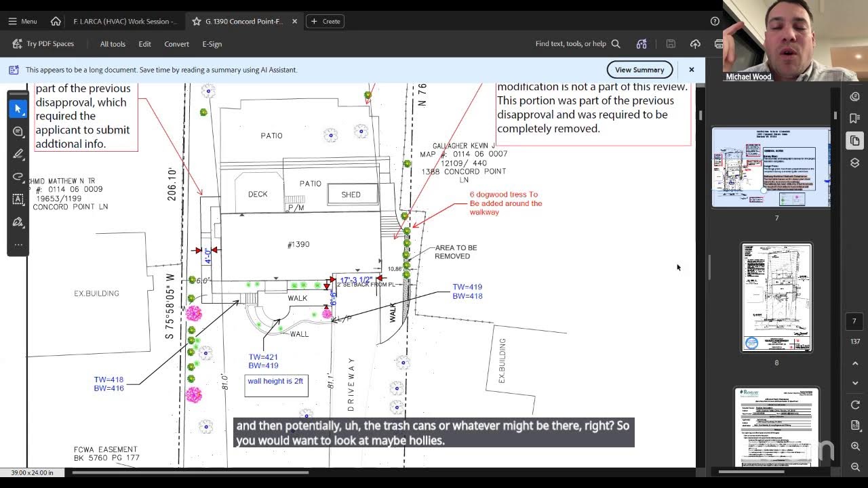Open the Layers panel icon
868x488 pixels.
pyautogui.click(x=854, y=163)
